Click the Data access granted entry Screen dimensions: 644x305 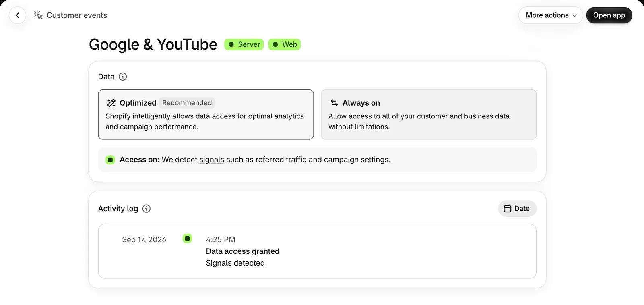pyautogui.click(x=243, y=251)
